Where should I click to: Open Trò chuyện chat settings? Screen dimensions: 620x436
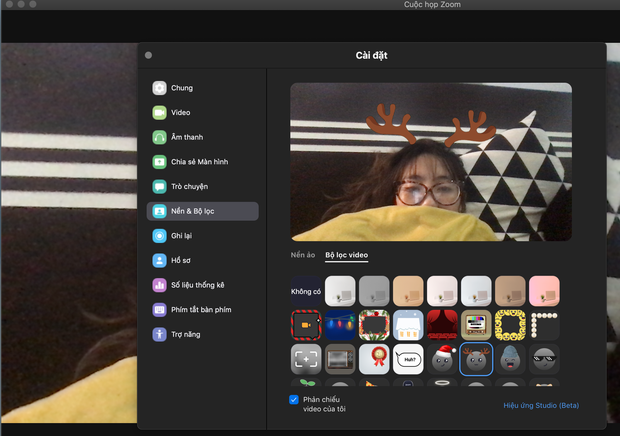point(189,187)
